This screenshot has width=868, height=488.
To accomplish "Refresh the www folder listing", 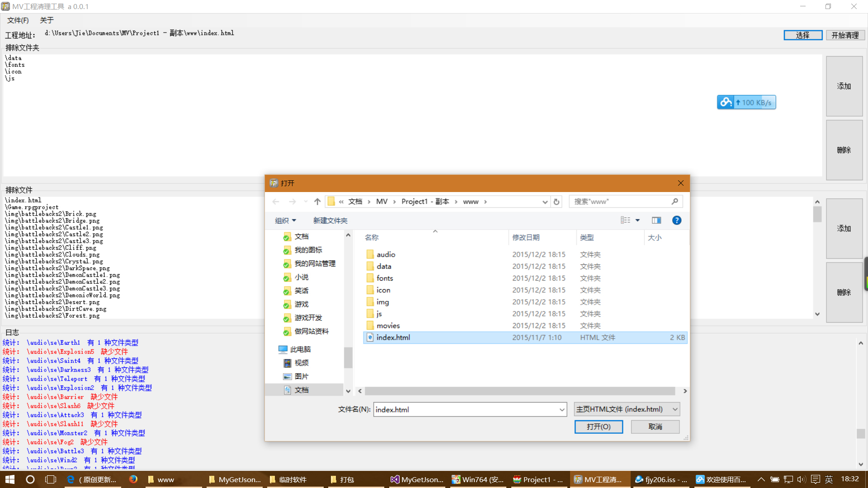I will [557, 202].
